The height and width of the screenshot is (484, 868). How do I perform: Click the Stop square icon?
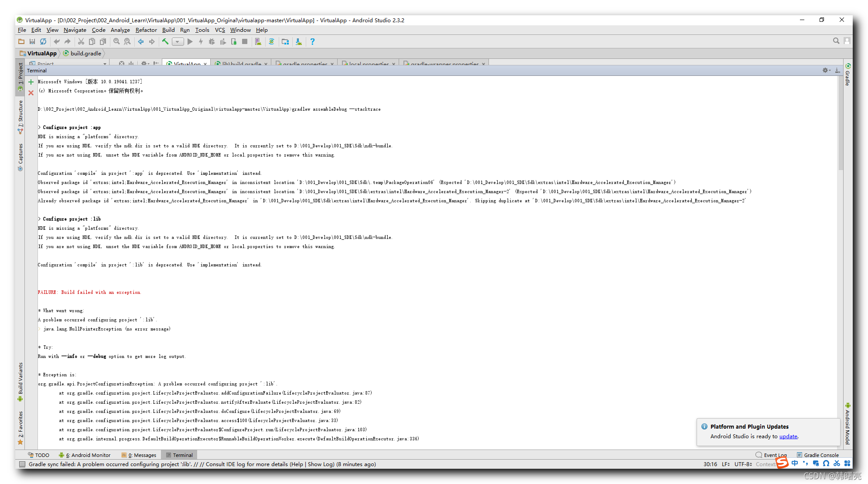[245, 41]
